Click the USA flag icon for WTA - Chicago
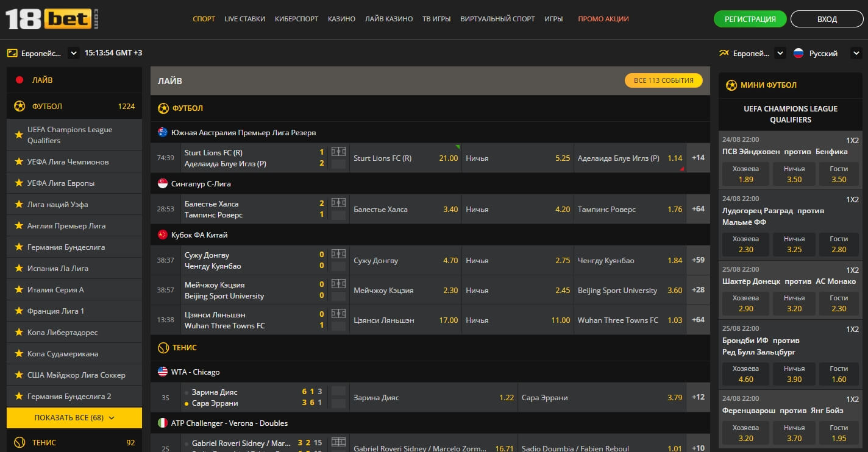The image size is (868, 452). [163, 372]
